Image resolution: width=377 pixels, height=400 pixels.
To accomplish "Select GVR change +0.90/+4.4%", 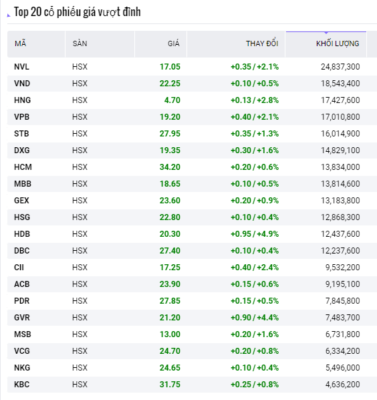I will (255, 317).
